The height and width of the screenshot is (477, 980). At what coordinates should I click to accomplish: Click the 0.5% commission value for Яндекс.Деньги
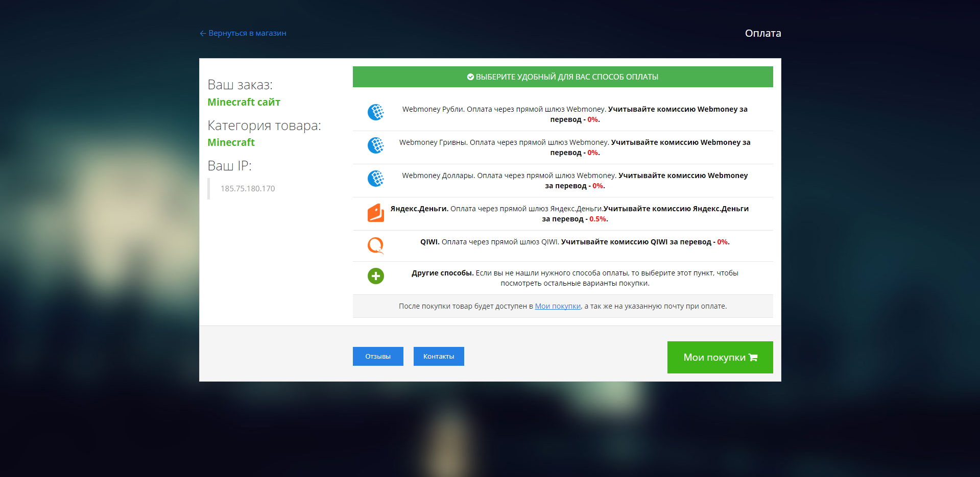[x=598, y=219]
